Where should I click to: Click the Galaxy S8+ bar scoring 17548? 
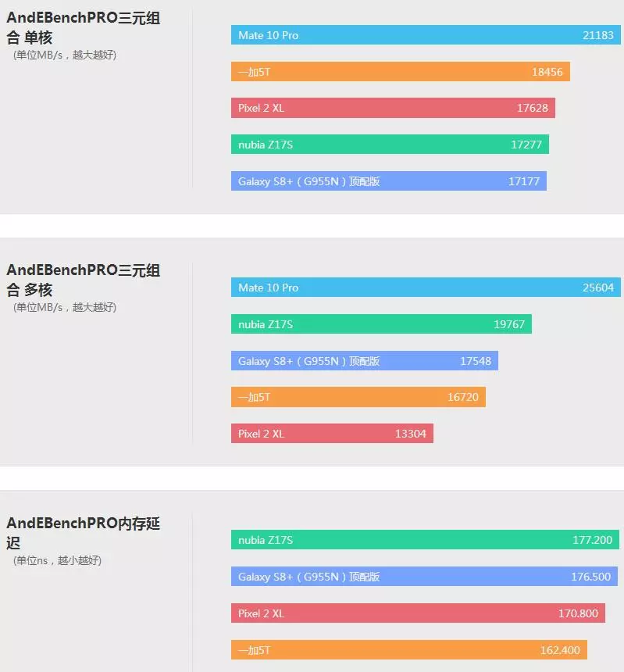coord(365,360)
